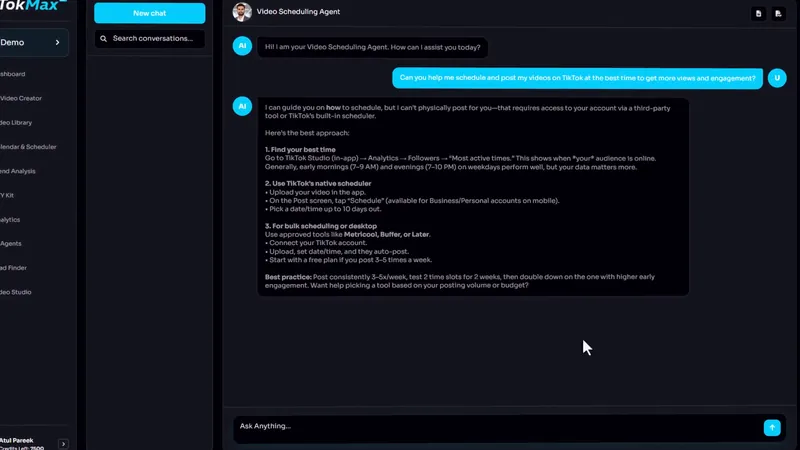Expand the Demo workspace chevron
This screenshot has height=450, width=800.
point(57,42)
